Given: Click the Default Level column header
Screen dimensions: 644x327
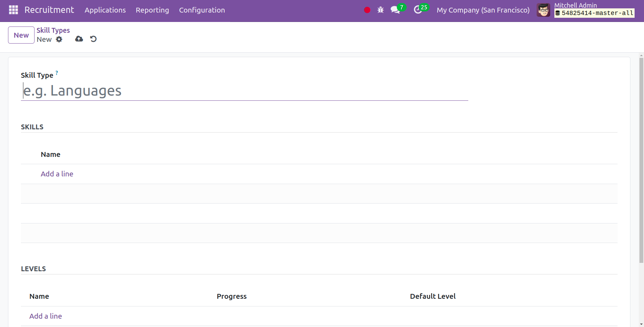Looking at the screenshot, I should click(x=433, y=296).
